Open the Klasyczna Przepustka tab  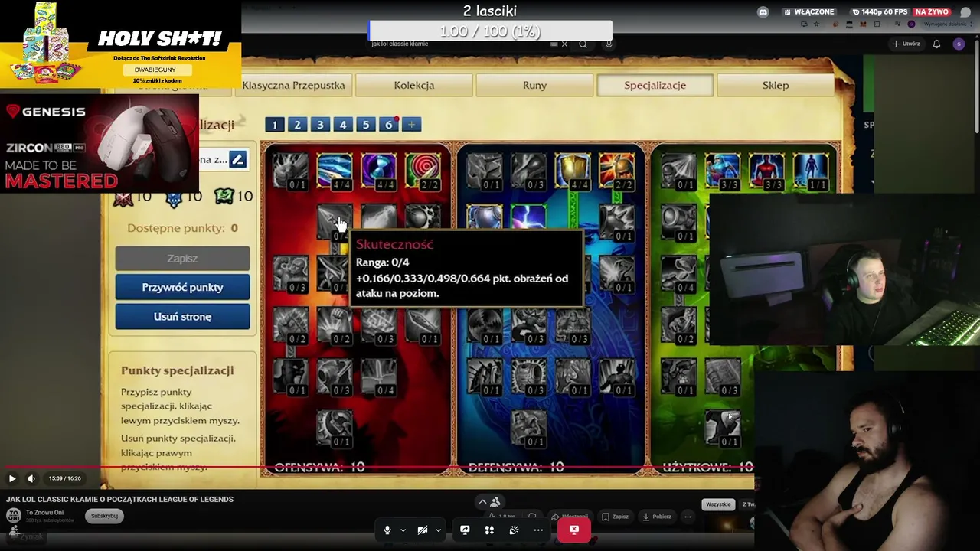click(293, 85)
